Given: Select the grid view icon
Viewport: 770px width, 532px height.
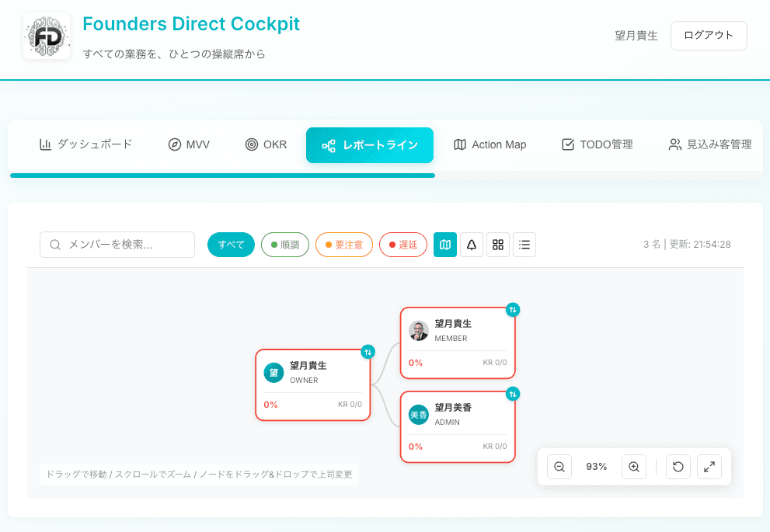Looking at the screenshot, I should [x=498, y=245].
